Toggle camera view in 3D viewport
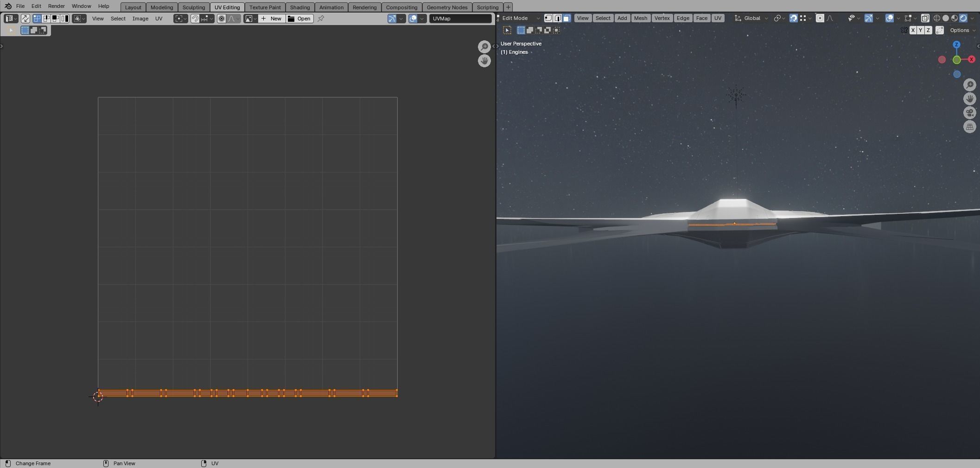The image size is (980, 468). [970, 113]
